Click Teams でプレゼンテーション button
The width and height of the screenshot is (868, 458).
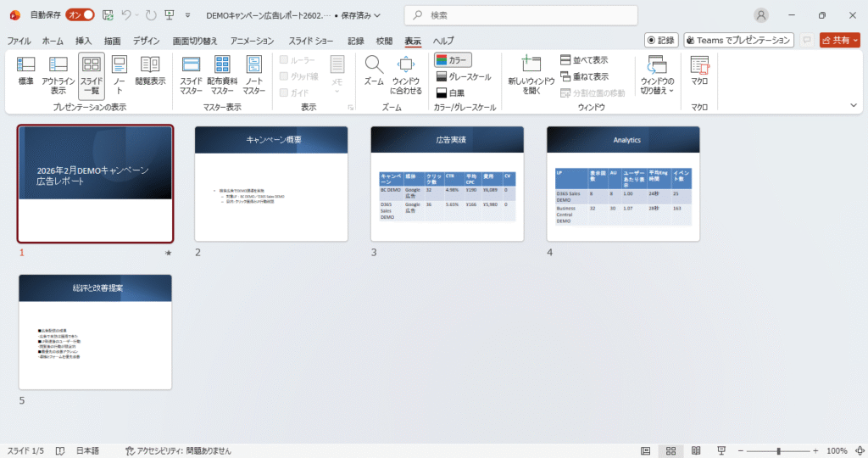738,40
